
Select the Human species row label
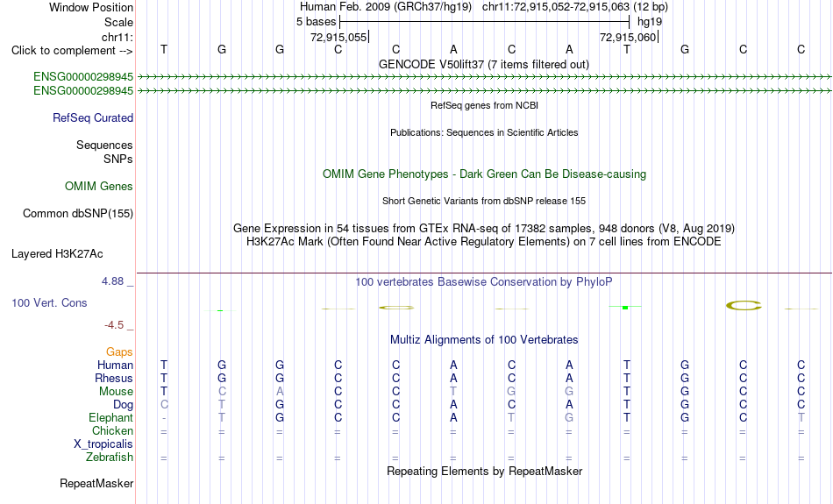[x=115, y=365]
